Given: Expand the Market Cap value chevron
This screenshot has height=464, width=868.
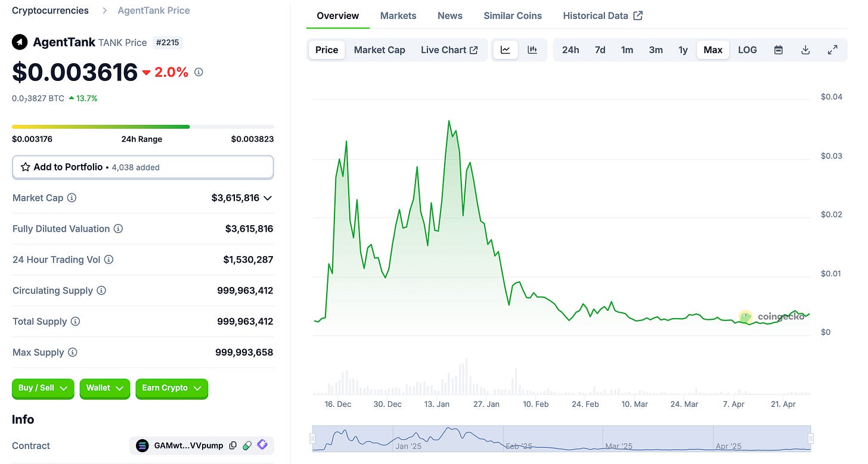Looking at the screenshot, I should (268, 198).
